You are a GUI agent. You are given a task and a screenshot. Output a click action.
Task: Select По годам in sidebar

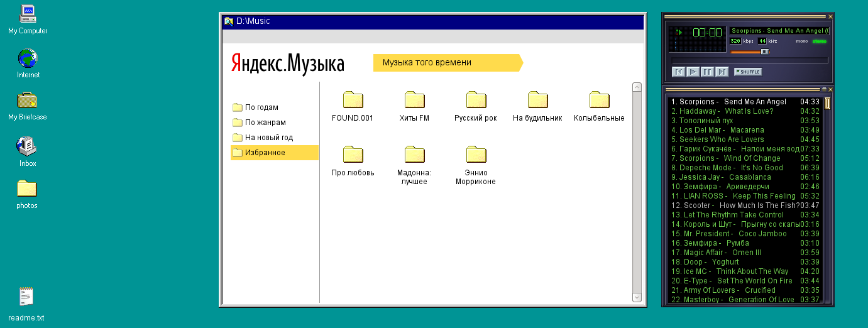point(275,107)
